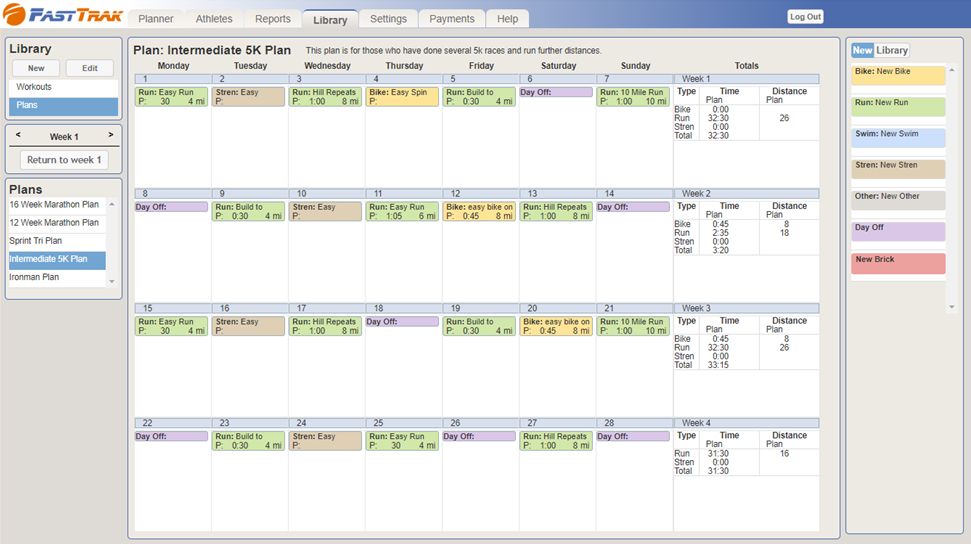Select Workouts in the Library list

[x=63, y=87]
